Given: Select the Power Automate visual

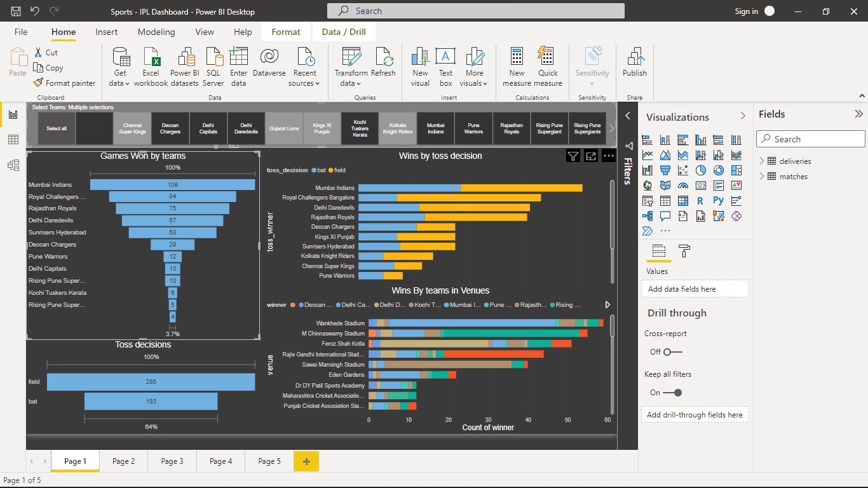Looking at the screenshot, I should click(648, 231).
